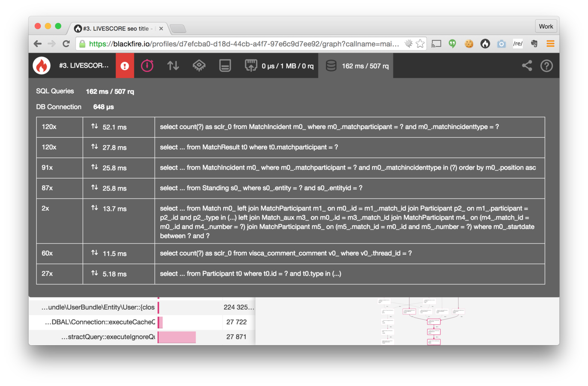
Task: Select stractQuery::executeIgnoreQu function row
Action: pos(142,337)
